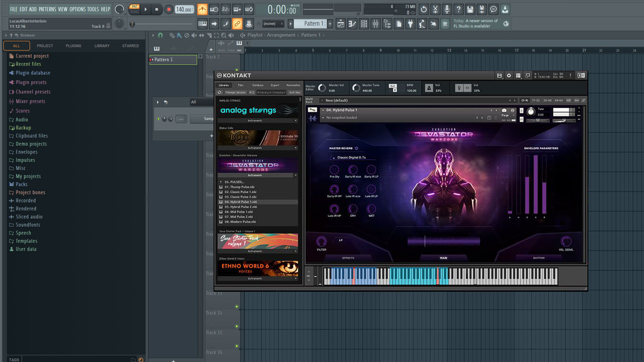Screen dimensions: 644x362
Task: Select the magnet snap icon in playlist toolbar
Action: [160, 35]
